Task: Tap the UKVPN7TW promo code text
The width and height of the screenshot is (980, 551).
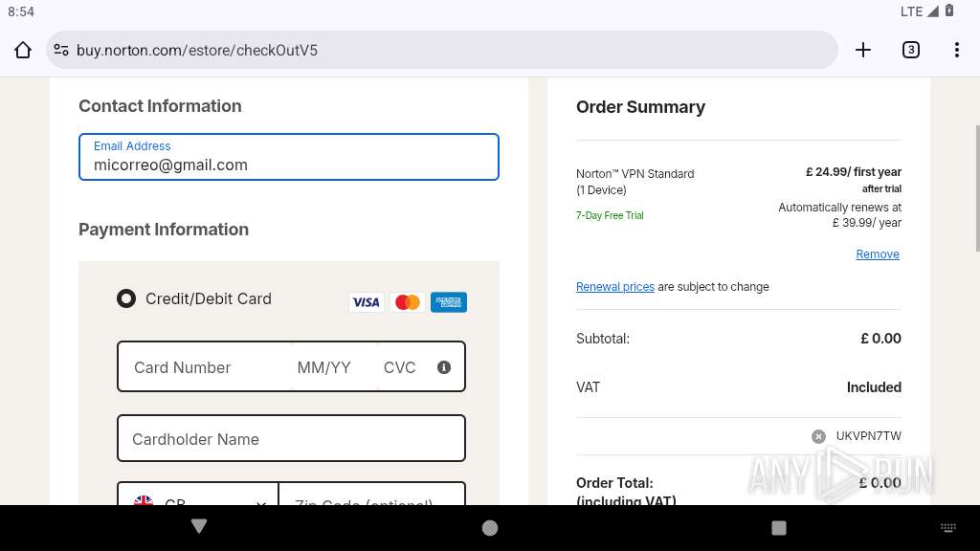Action: pyautogui.click(x=868, y=436)
